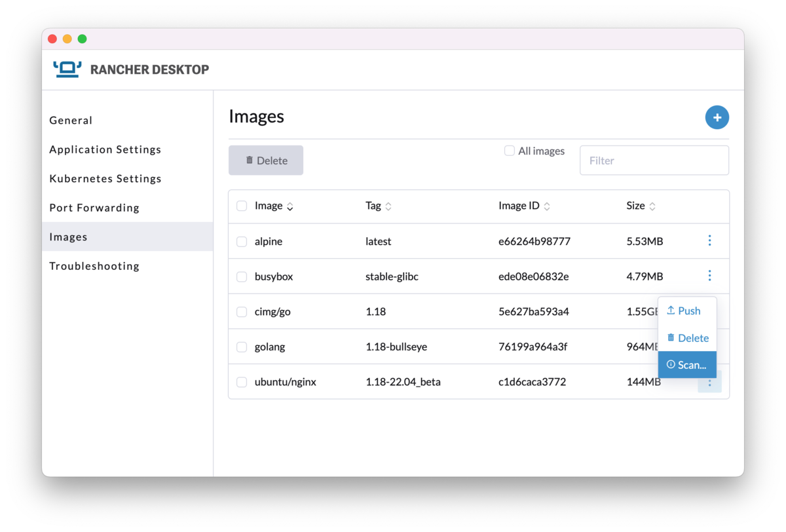The height and width of the screenshot is (532, 786).
Task: Choose Delete from the context menu
Action: pos(687,338)
